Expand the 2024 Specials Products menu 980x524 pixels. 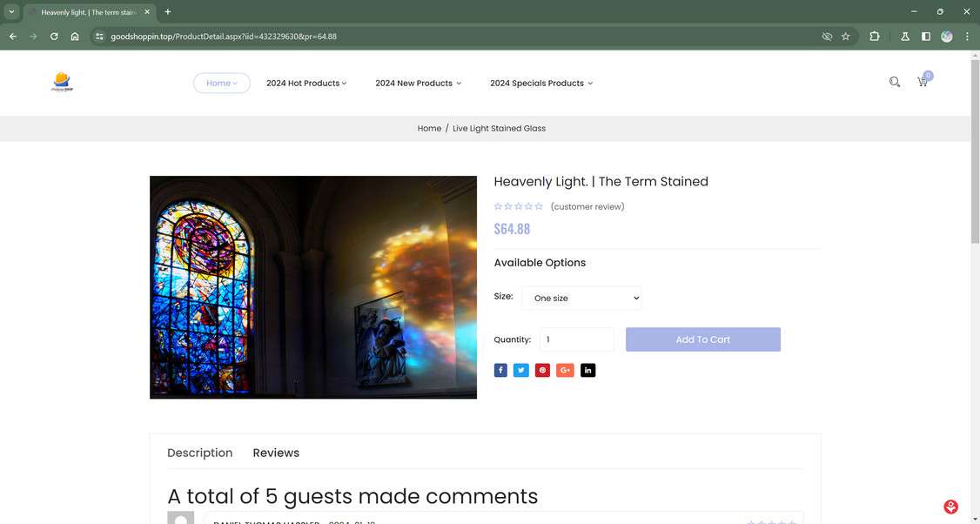(x=541, y=84)
